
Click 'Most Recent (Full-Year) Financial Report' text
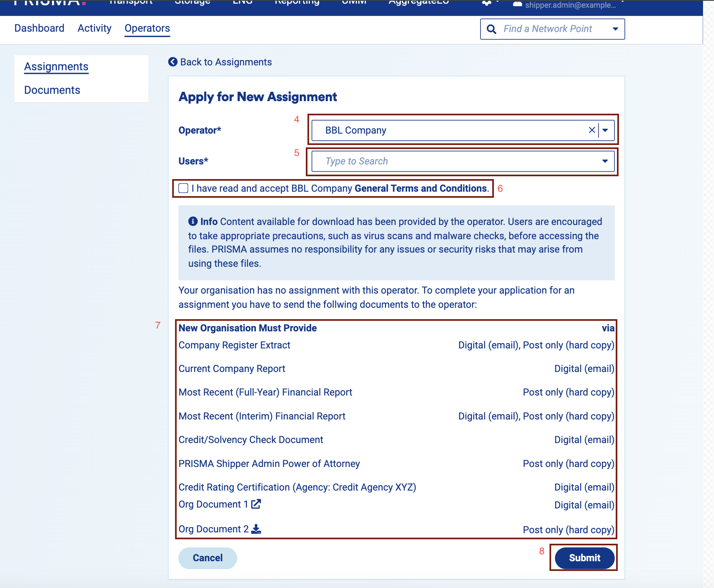(265, 392)
